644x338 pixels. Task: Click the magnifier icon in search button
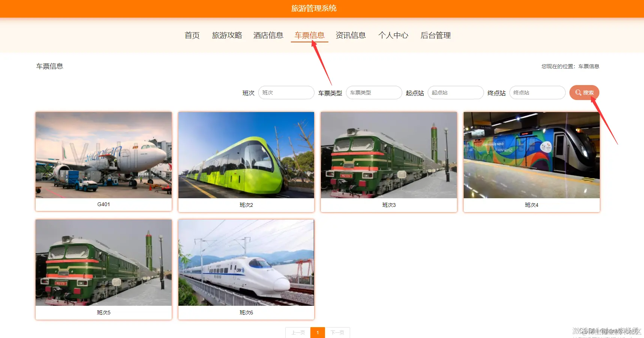tap(578, 93)
